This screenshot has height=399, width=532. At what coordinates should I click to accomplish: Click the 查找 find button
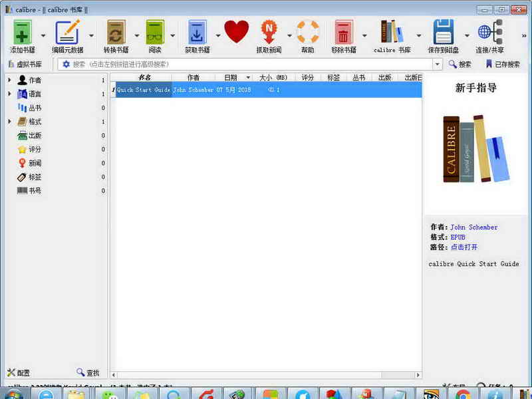pyautogui.click(x=88, y=373)
